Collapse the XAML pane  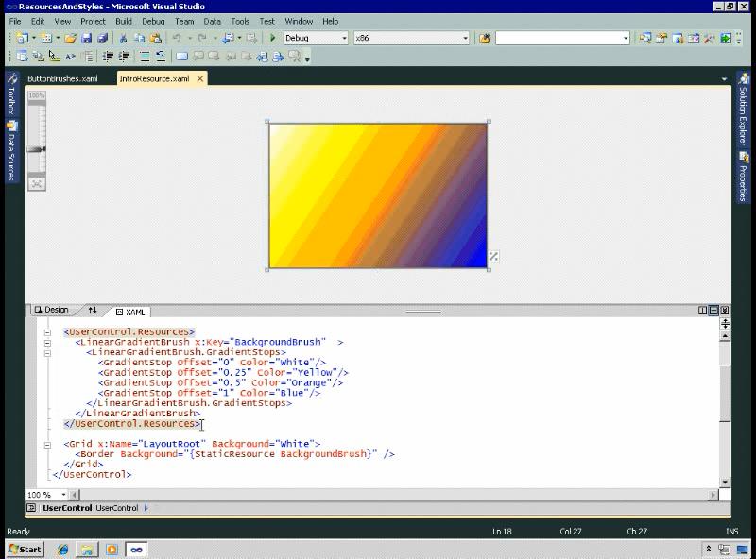[724, 311]
